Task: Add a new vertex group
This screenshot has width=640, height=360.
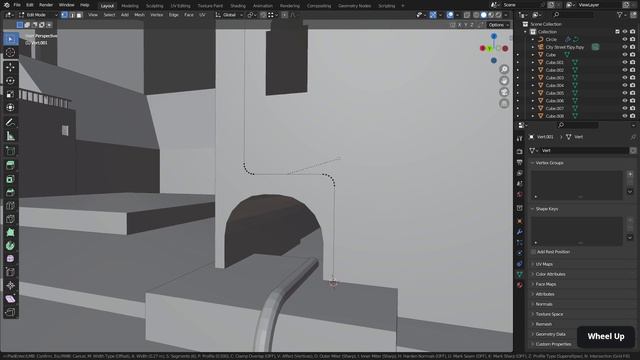Action: [x=630, y=174]
